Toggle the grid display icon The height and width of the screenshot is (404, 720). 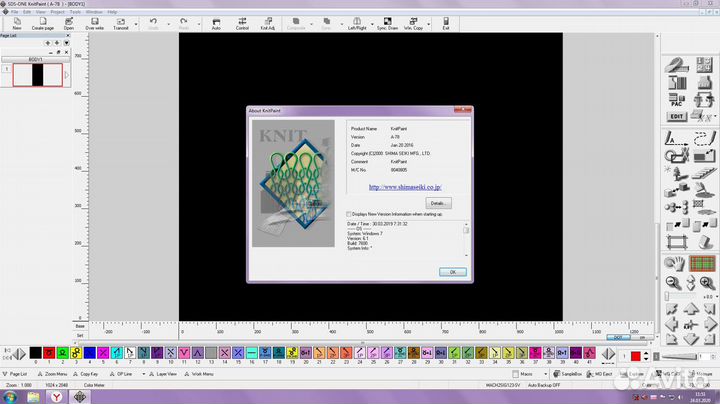pyautogui.click(x=703, y=264)
